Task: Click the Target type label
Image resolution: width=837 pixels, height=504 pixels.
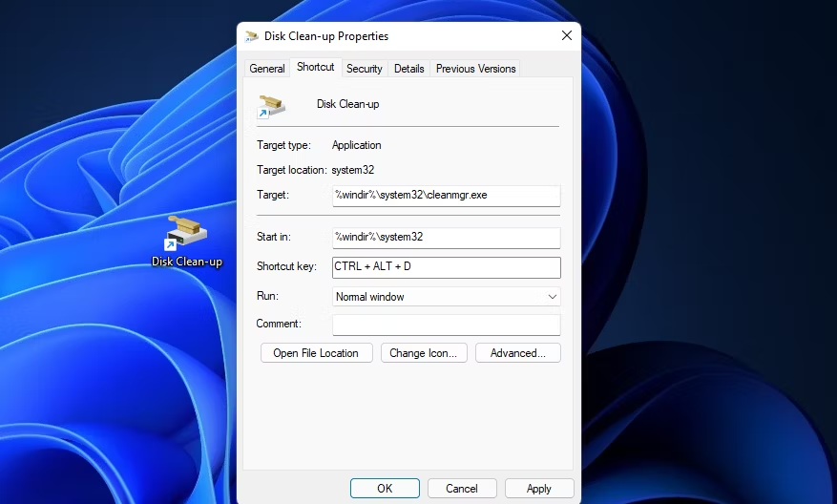Action: pos(283,145)
